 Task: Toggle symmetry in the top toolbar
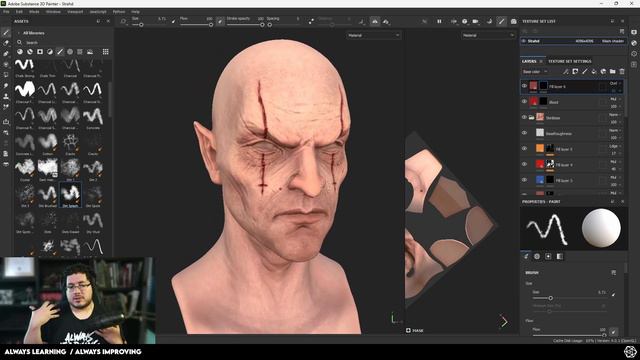[x=375, y=21]
